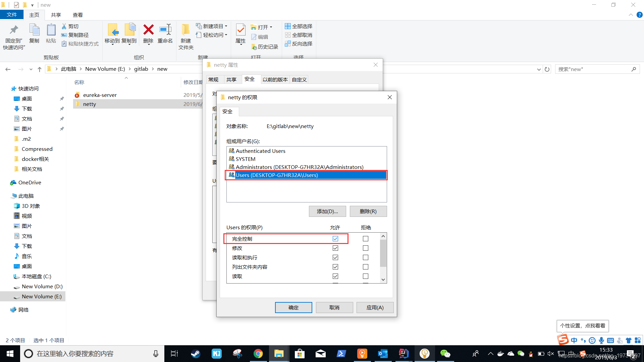Open IntelliJ IDEA from the taskbar

click(404, 354)
